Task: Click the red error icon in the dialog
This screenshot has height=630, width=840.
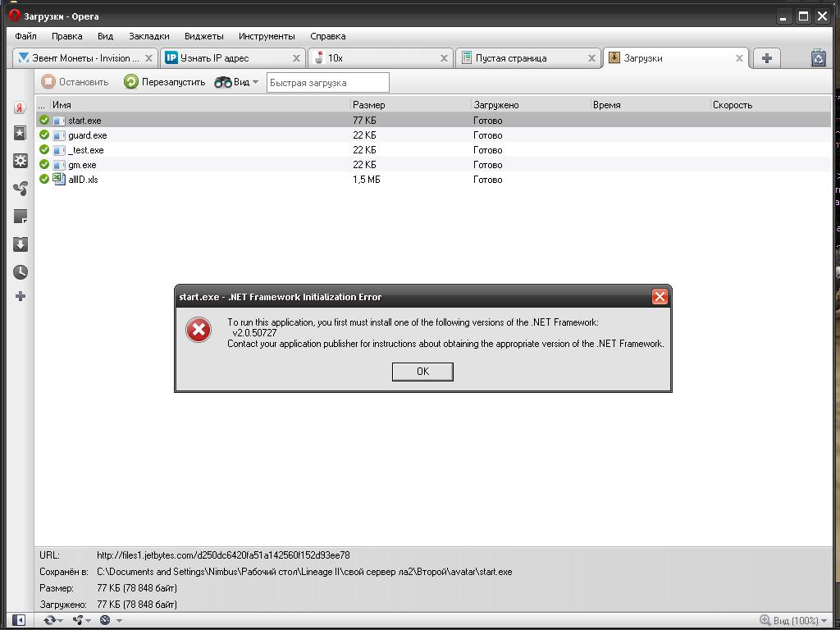Action: click(x=199, y=330)
